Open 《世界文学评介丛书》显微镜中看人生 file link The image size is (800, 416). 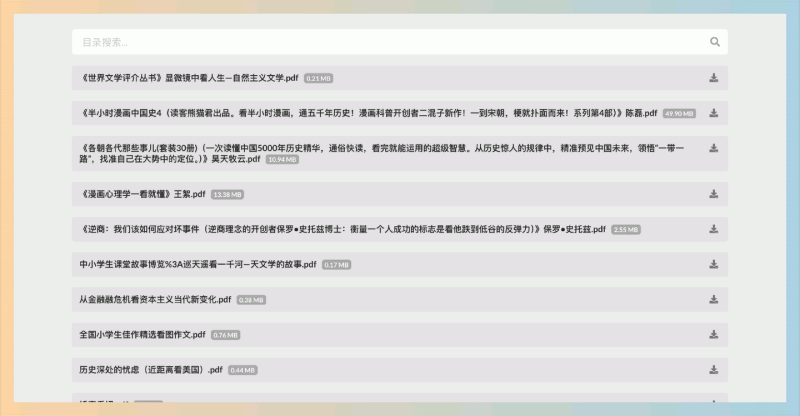coord(189,78)
